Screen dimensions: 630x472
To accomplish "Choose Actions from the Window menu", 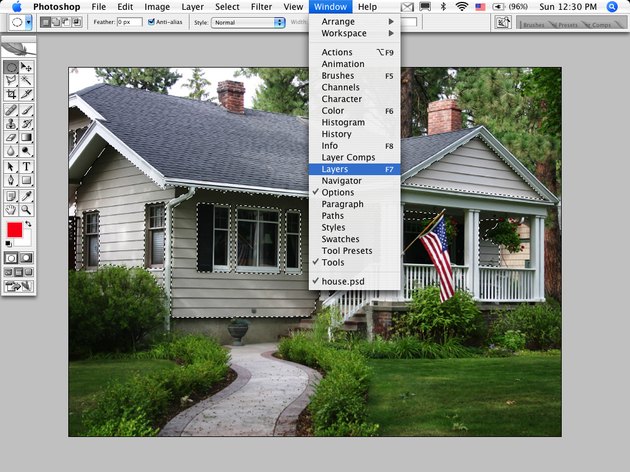I will click(x=355, y=52).
